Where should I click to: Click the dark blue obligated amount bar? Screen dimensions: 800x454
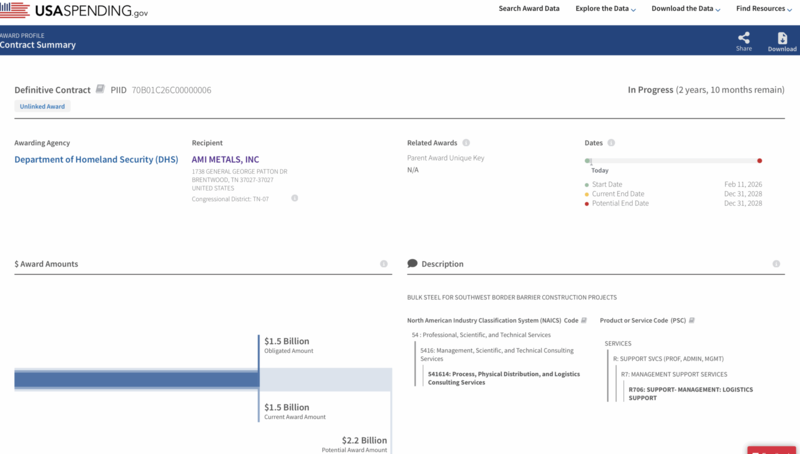[x=137, y=380]
